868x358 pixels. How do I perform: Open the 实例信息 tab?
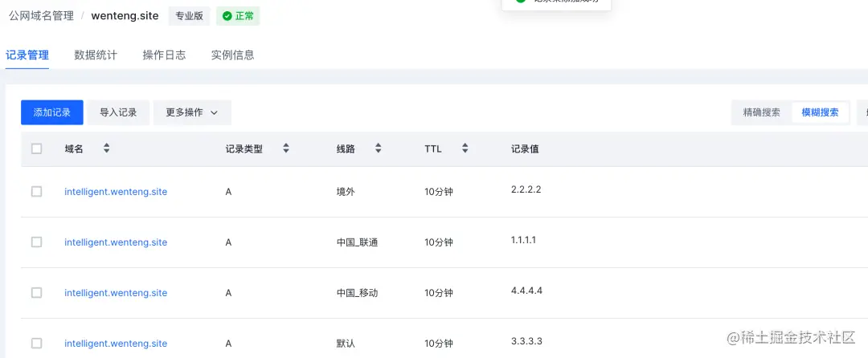pyautogui.click(x=232, y=55)
